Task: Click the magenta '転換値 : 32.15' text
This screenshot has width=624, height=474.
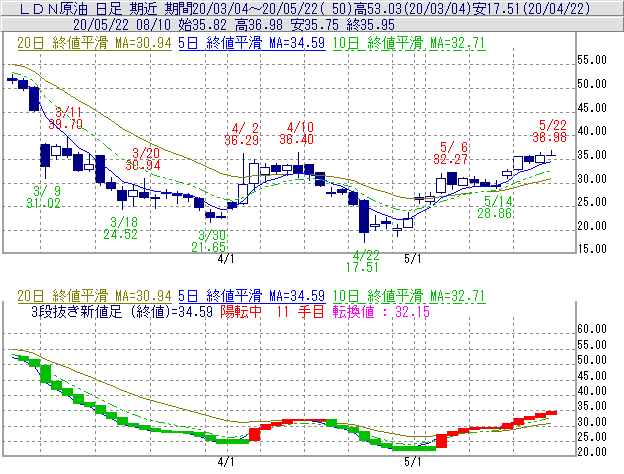Action: point(381,312)
